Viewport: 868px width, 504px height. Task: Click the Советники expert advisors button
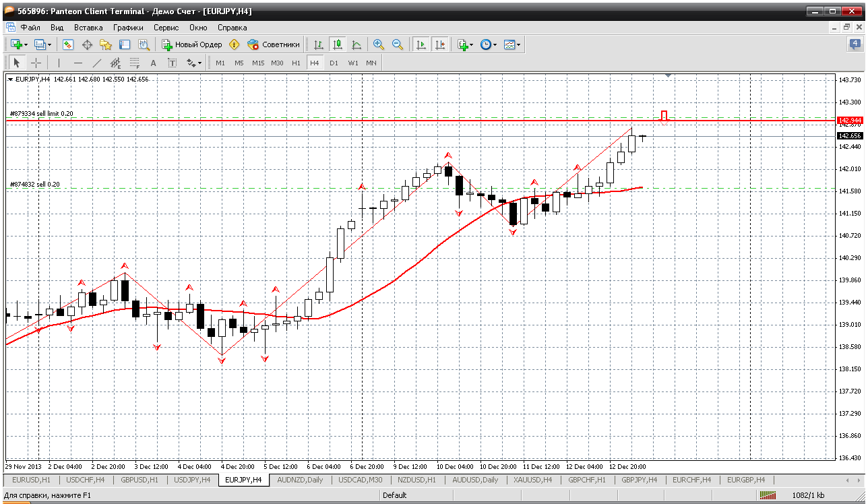pyautogui.click(x=274, y=44)
